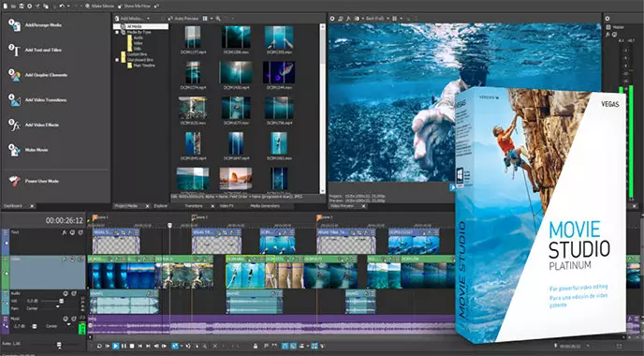Switch to the Media Generators tab
Viewport: 644px width, 356px height.
click(x=265, y=205)
